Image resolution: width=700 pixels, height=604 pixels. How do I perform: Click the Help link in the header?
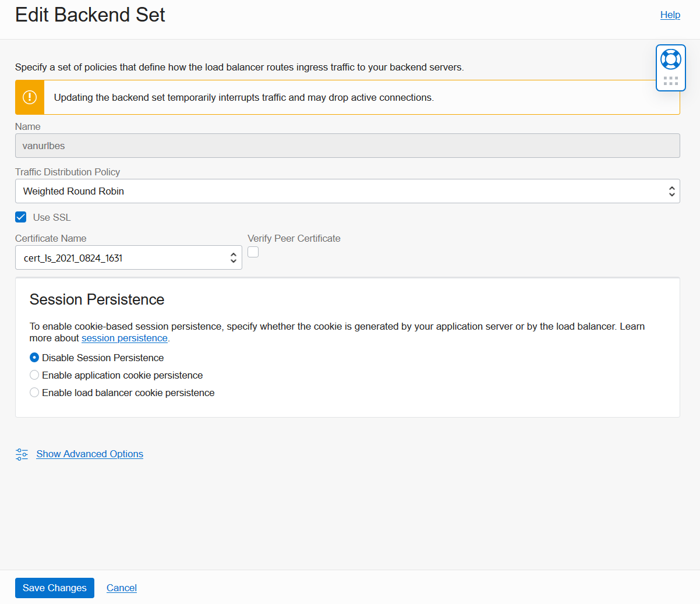click(x=670, y=15)
